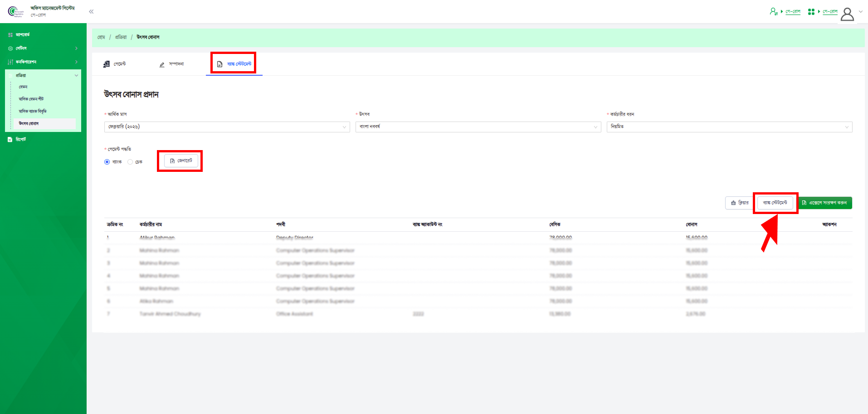Switch to the ব্যাংক স্টেটমেন্ট tab

click(x=234, y=64)
